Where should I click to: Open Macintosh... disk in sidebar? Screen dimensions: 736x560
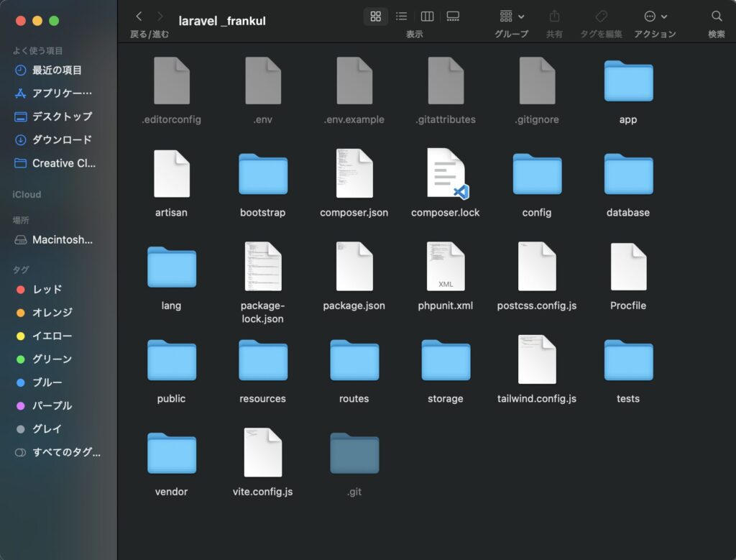(59, 239)
